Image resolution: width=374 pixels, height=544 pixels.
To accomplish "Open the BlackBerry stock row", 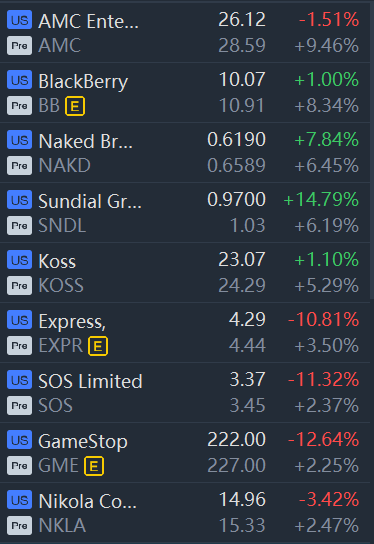I will point(185,93).
